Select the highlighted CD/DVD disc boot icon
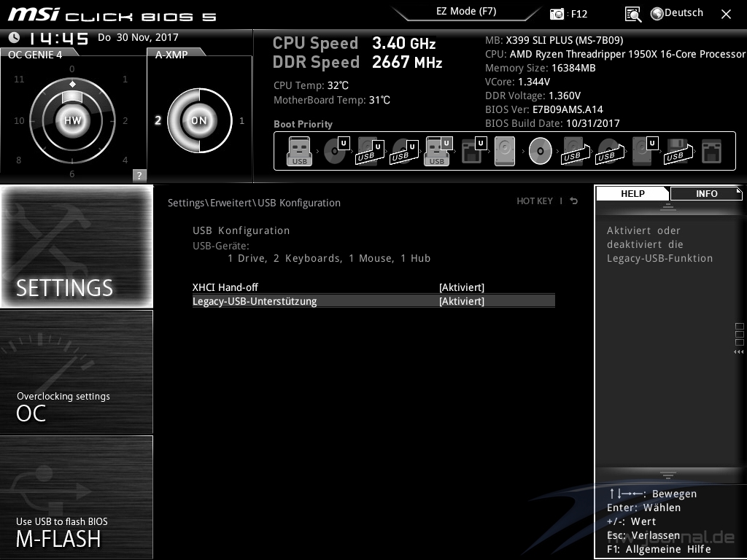This screenshot has height=560, width=747. [540, 152]
